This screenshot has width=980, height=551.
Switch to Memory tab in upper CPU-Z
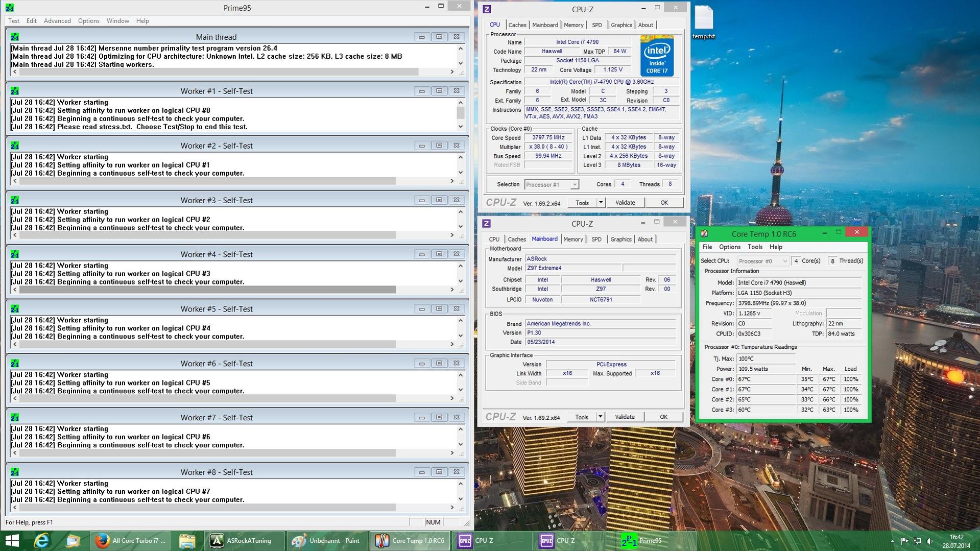tap(573, 25)
